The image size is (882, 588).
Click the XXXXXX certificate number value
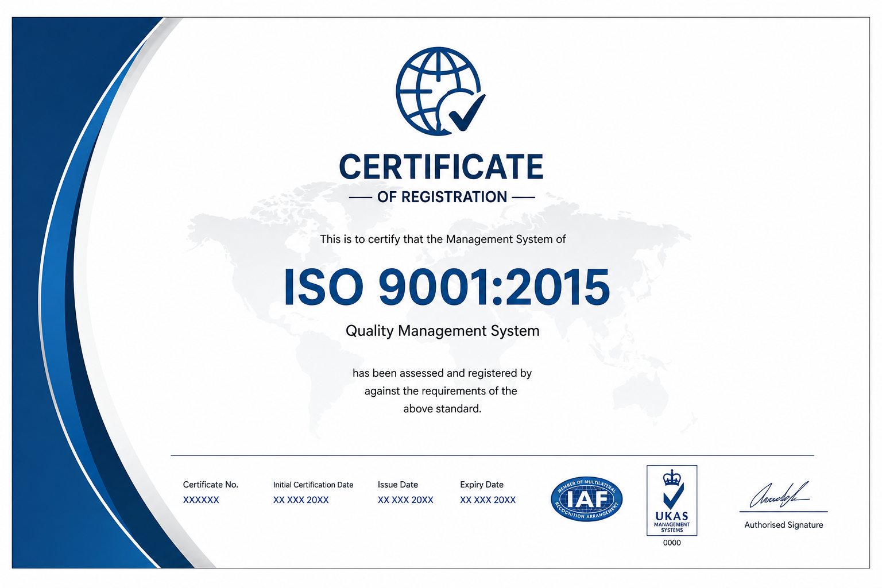[201, 500]
